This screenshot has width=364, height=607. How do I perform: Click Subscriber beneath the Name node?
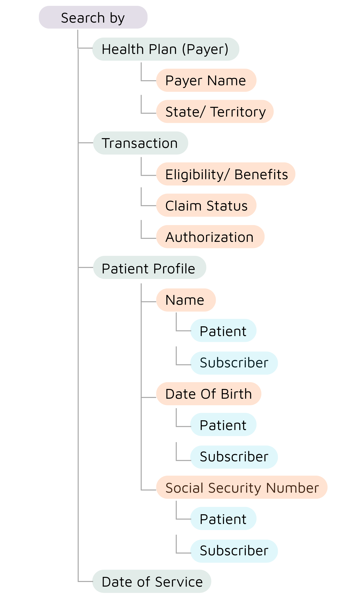click(x=234, y=363)
